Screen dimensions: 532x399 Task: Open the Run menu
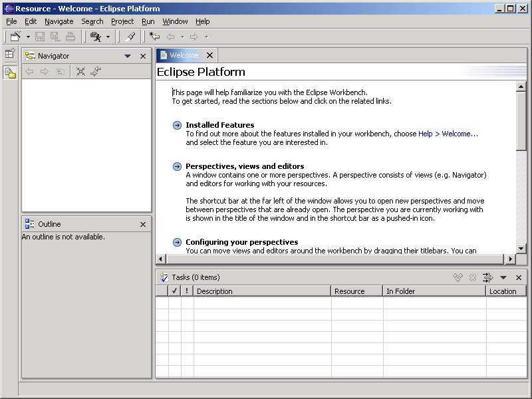[x=148, y=21]
